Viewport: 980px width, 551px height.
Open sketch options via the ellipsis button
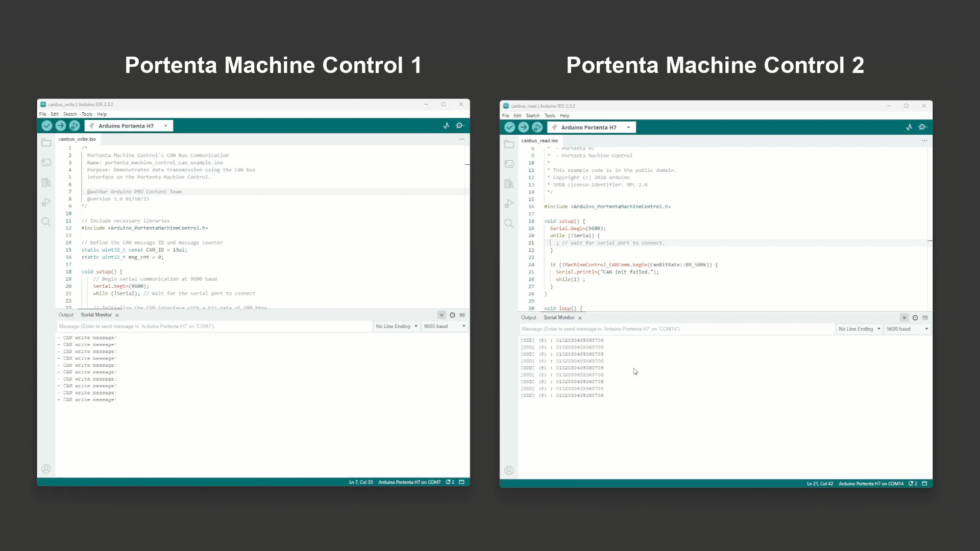click(x=461, y=139)
